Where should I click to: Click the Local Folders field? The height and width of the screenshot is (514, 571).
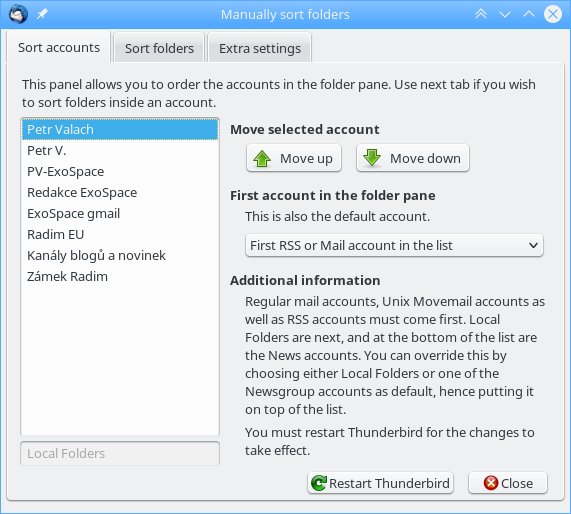click(x=120, y=454)
